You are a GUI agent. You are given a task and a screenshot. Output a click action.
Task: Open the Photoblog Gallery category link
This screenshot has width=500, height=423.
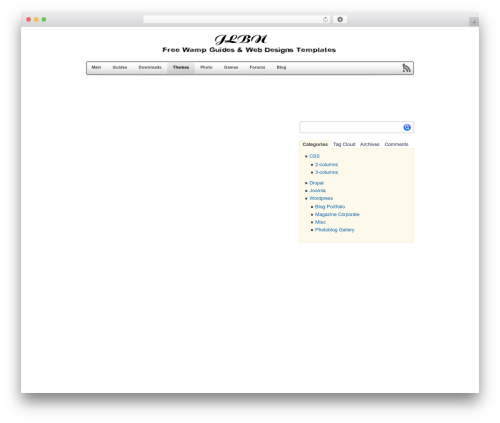(334, 230)
